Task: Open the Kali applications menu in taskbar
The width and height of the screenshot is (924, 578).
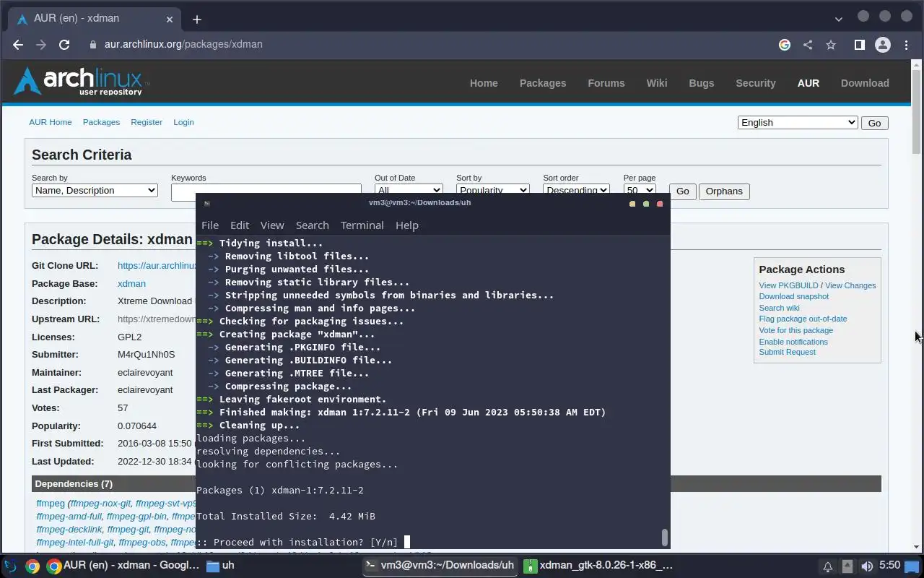Action: (11, 566)
